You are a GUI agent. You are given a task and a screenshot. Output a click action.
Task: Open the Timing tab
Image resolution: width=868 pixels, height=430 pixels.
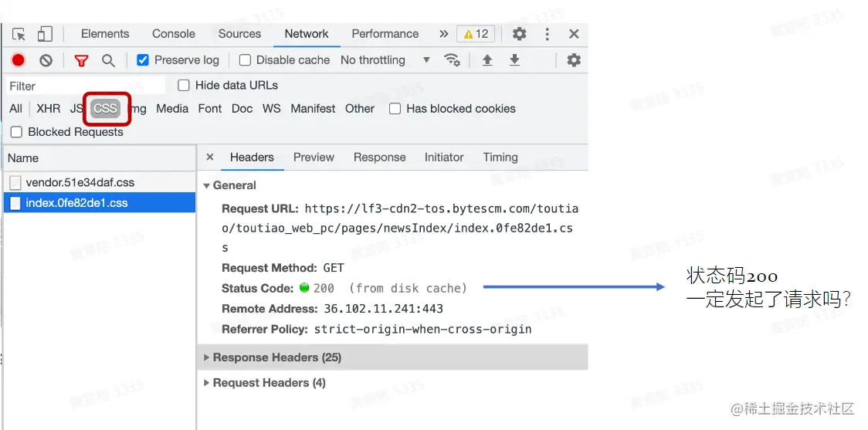(500, 157)
